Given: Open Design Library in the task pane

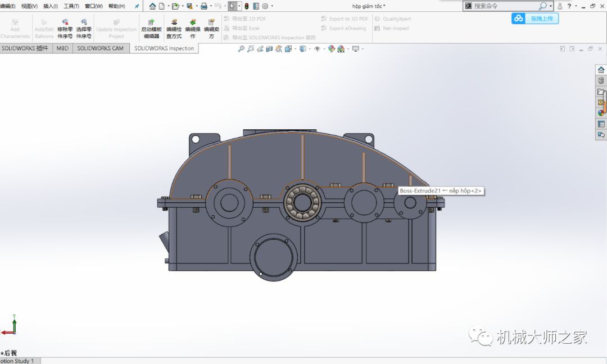Looking at the screenshot, I should pyautogui.click(x=601, y=81).
